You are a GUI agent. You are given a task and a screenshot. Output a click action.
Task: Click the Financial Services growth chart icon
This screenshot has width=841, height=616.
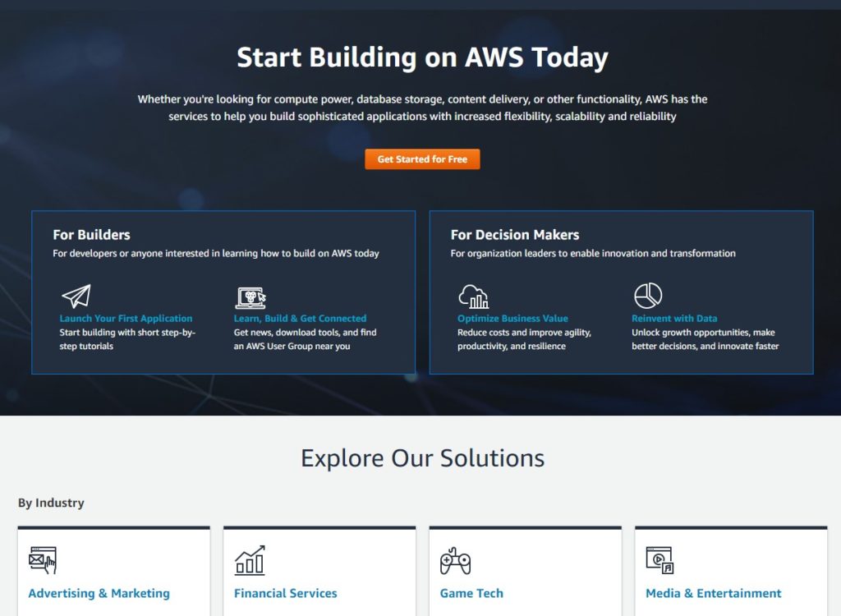pyautogui.click(x=250, y=560)
